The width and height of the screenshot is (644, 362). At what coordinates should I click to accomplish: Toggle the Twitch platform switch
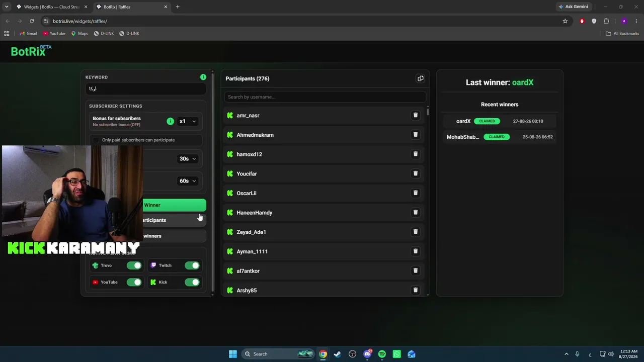tap(192, 265)
